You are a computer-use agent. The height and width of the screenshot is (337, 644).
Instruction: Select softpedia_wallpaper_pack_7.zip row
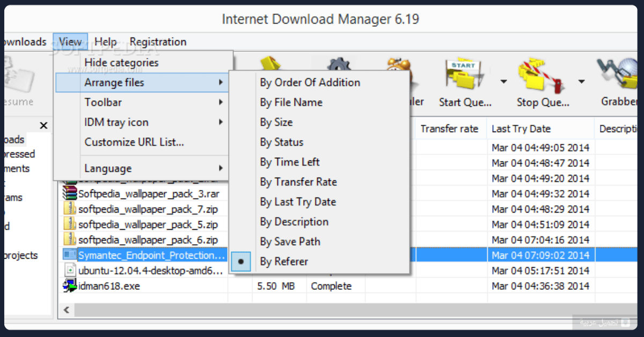(x=148, y=209)
